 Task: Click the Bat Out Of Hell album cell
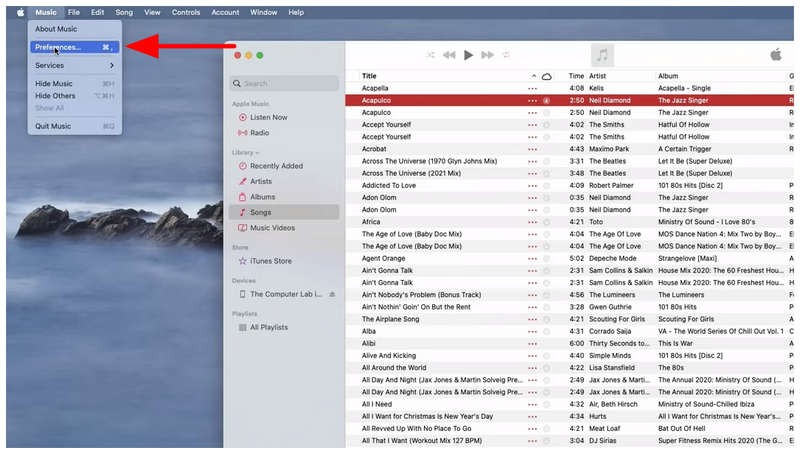[x=681, y=428]
